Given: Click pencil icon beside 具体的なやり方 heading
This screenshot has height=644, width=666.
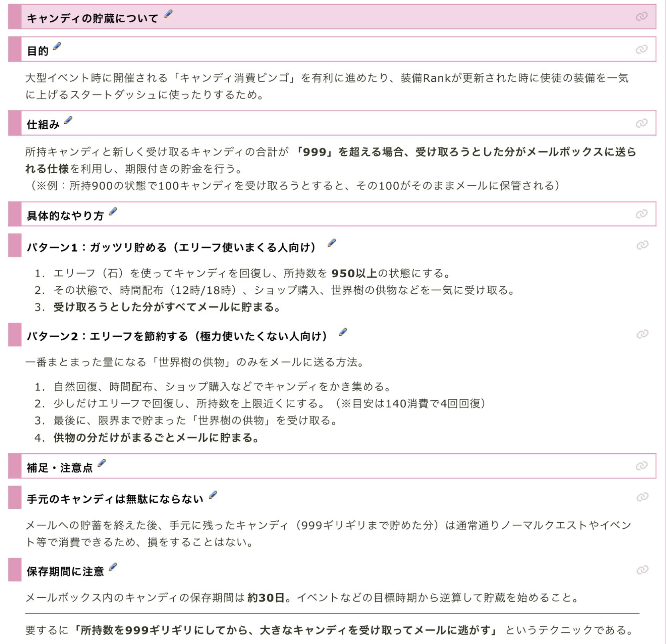Looking at the screenshot, I should point(113,211).
